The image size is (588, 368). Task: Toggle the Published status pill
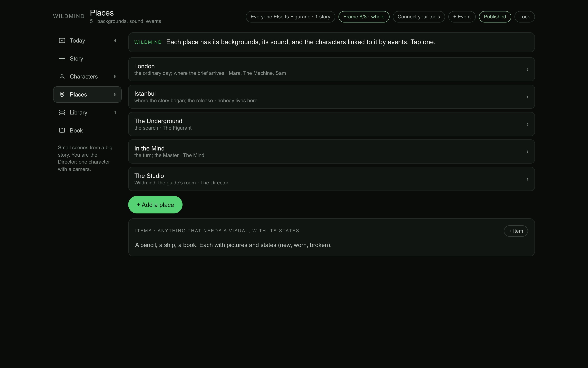point(495,17)
